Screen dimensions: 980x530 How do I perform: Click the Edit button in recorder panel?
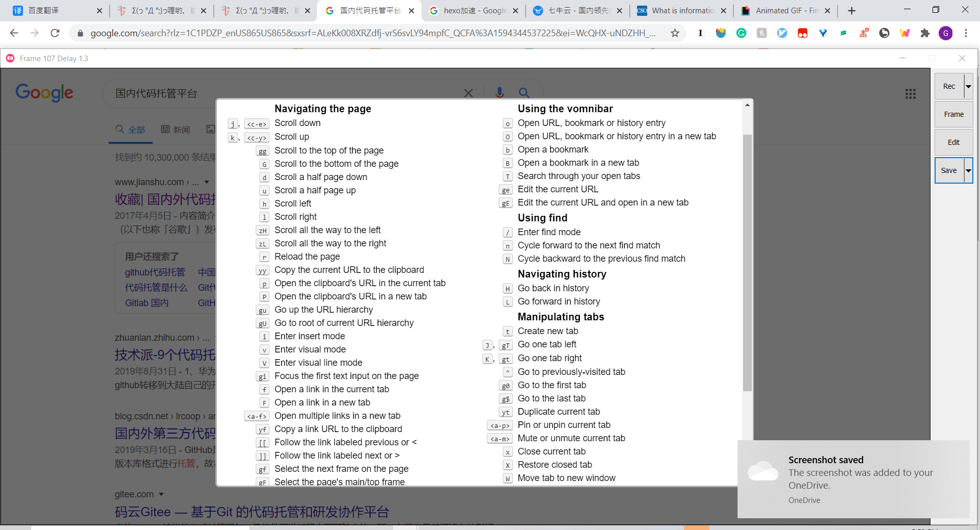click(953, 142)
